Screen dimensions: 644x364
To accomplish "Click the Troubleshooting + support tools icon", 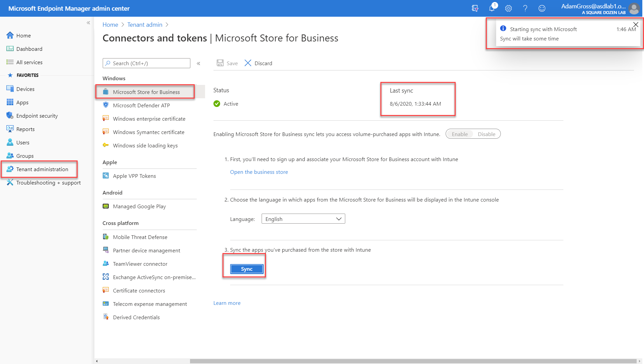I will point(10,183).
